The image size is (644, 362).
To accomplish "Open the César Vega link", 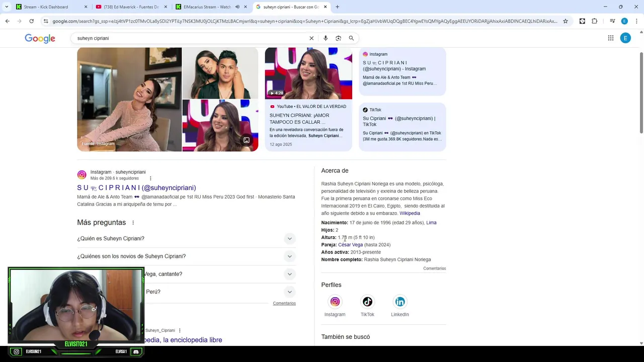I will pyautogui.click(x=350, y=245).
